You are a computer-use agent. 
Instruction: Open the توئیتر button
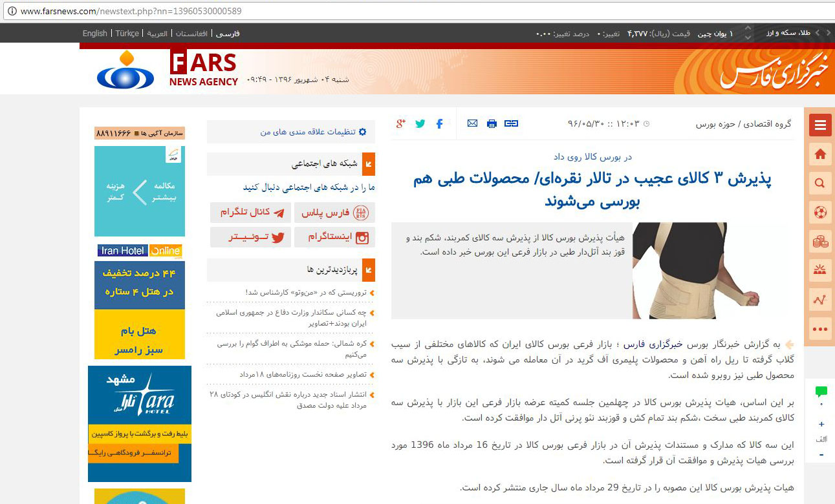[x=251, y=237]
